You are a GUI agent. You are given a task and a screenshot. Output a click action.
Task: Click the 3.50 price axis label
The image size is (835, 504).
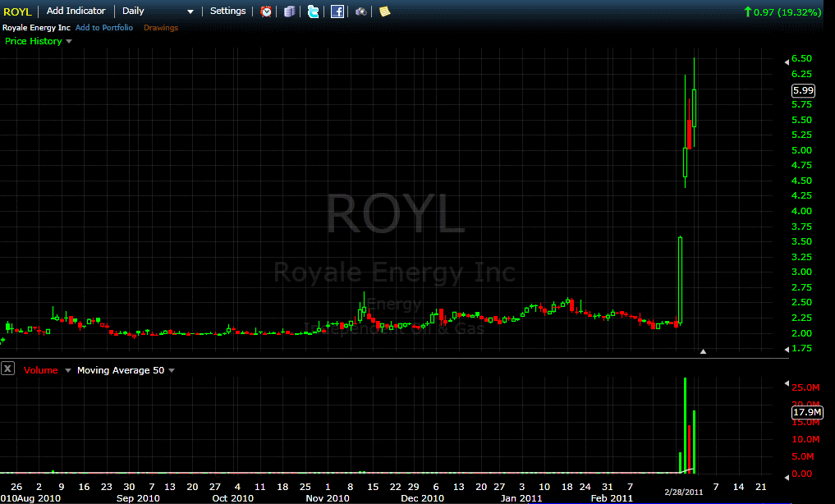[x=801, y=241]
